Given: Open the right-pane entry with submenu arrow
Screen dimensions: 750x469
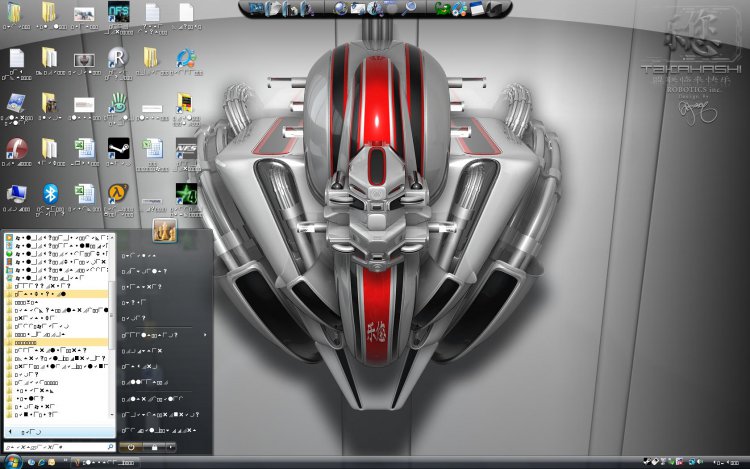Looking at the screenshot, I should point(164,335).
